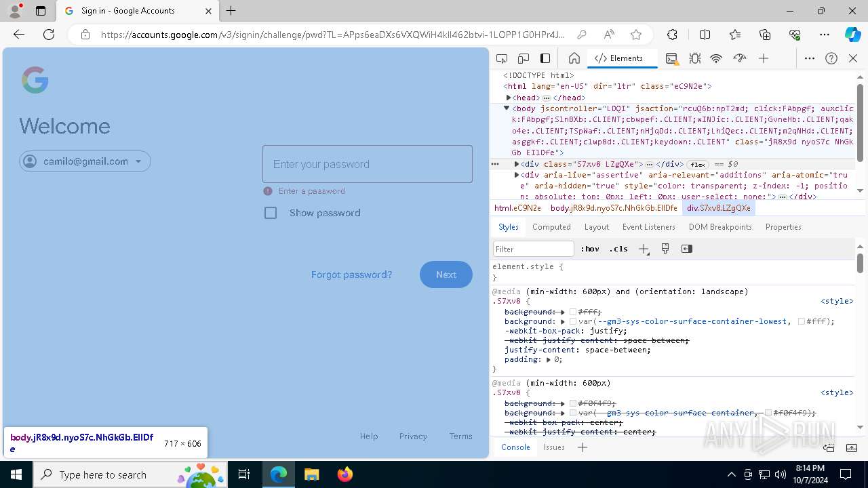Open the Issues drawer tab
Image resolution: width=868 pixels, height=488 pixels.
554,447
